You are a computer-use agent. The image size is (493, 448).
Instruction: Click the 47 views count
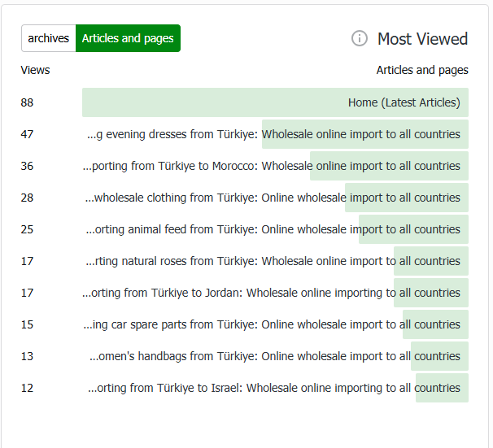pos(27,134)
